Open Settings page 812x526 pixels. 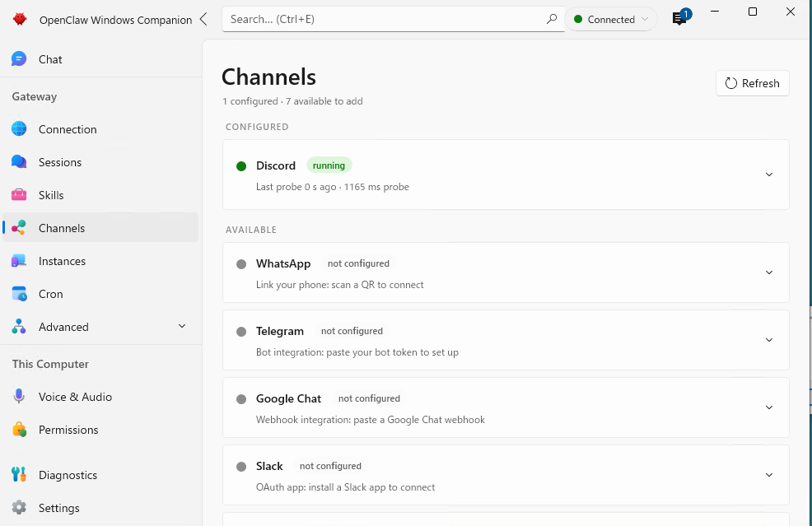coord(100,508)
